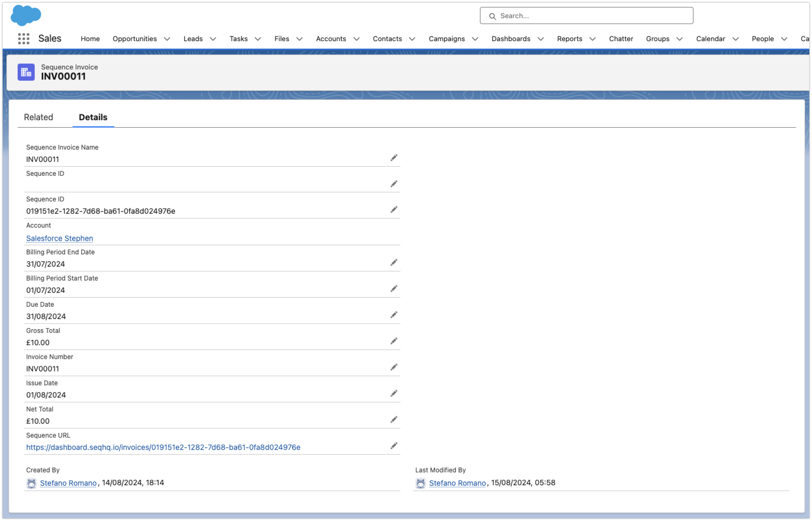Click into the global Search field
This screenshot has width=812, height=521.
click(x=586, y=15)
